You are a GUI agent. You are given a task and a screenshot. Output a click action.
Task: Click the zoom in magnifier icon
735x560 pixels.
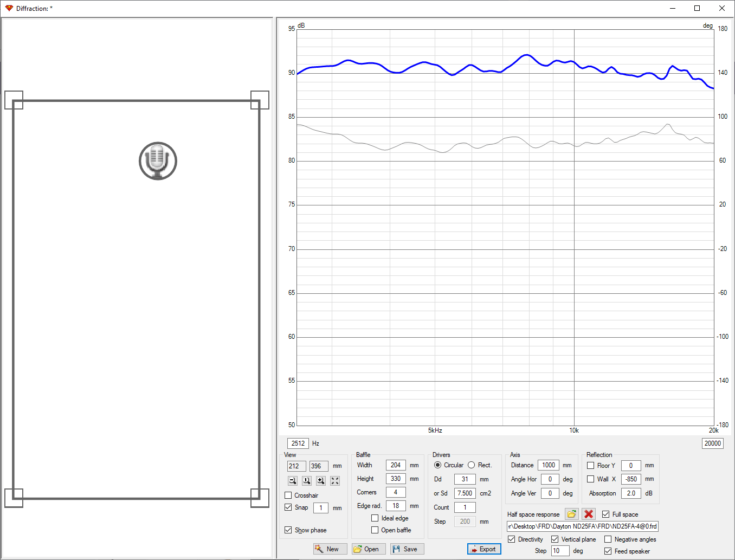(x=321, y=481)
